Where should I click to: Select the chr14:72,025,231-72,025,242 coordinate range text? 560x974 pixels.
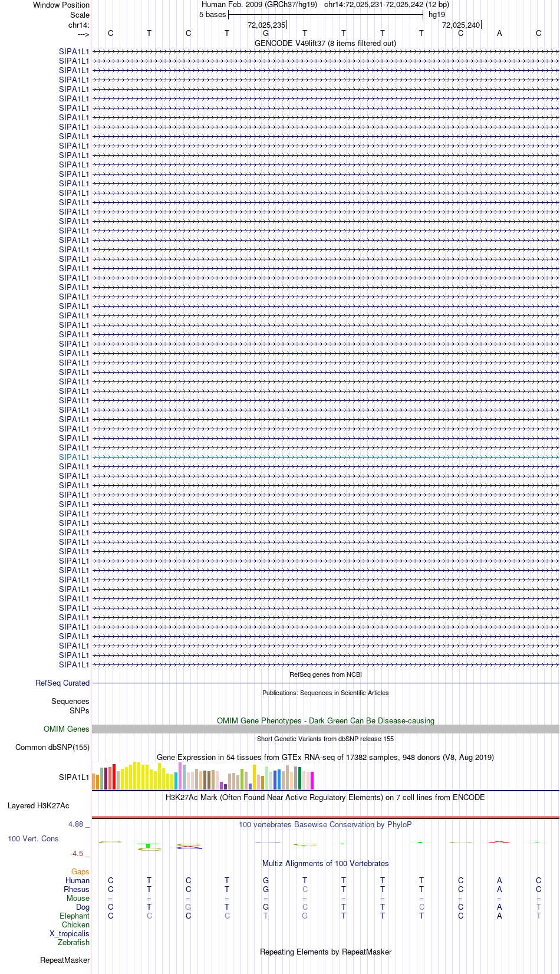pos(386,5)
